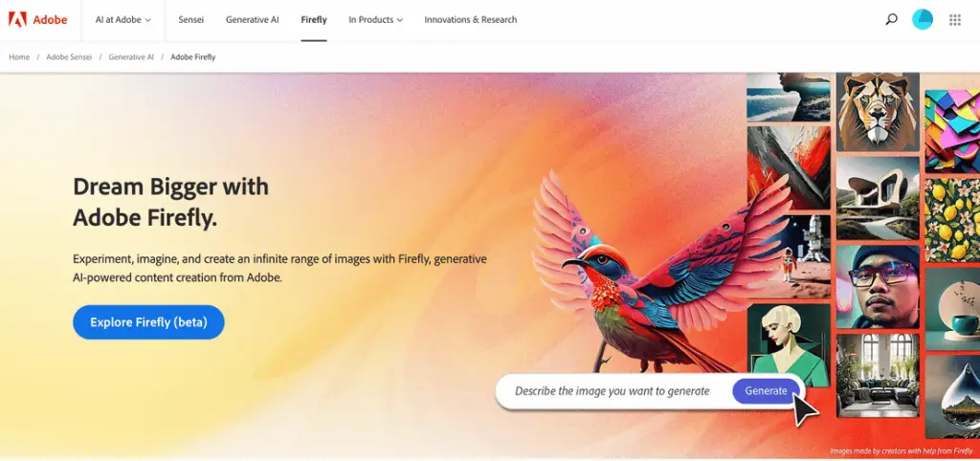
Task: Select the geometric lion thumbnail
Action: pyautogui.click(x=879, y=112)
